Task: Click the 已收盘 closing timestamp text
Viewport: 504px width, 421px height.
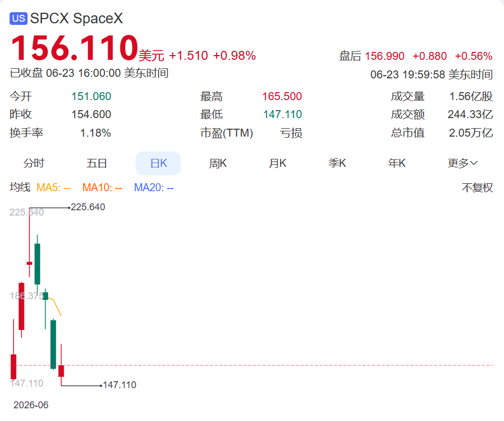Action: click(89, 73)
